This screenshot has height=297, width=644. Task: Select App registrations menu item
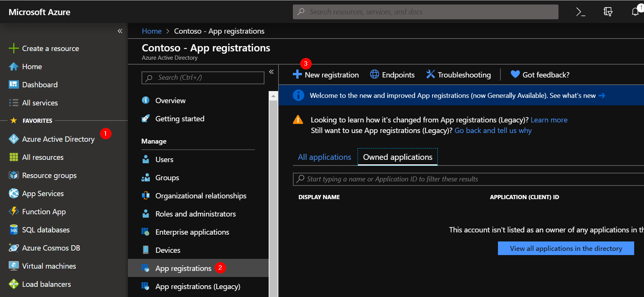198,268
